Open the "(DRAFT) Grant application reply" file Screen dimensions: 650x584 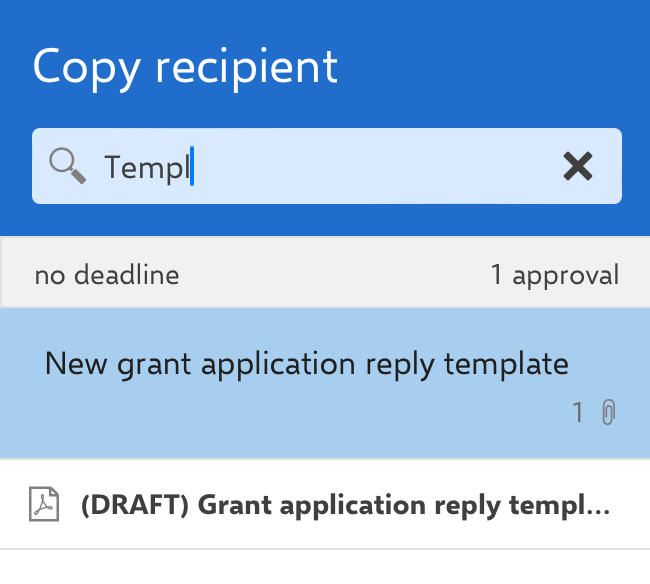point(344,505)
